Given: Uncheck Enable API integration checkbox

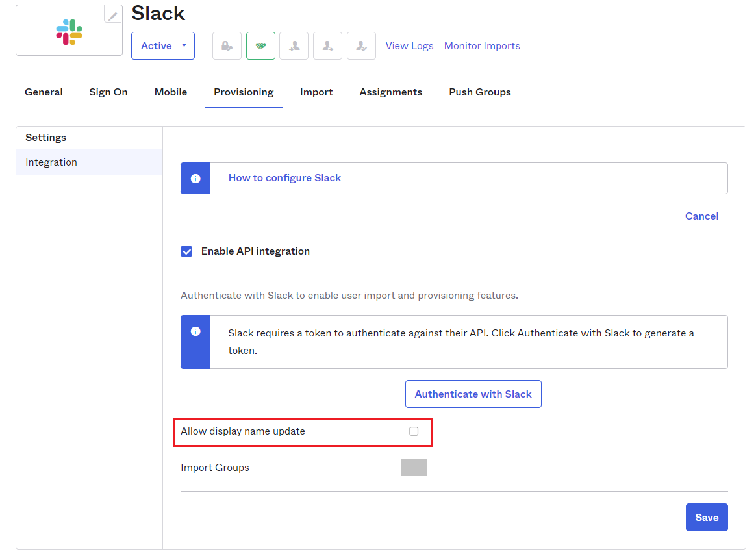Looking at the screenshot, I should point(186,251).
